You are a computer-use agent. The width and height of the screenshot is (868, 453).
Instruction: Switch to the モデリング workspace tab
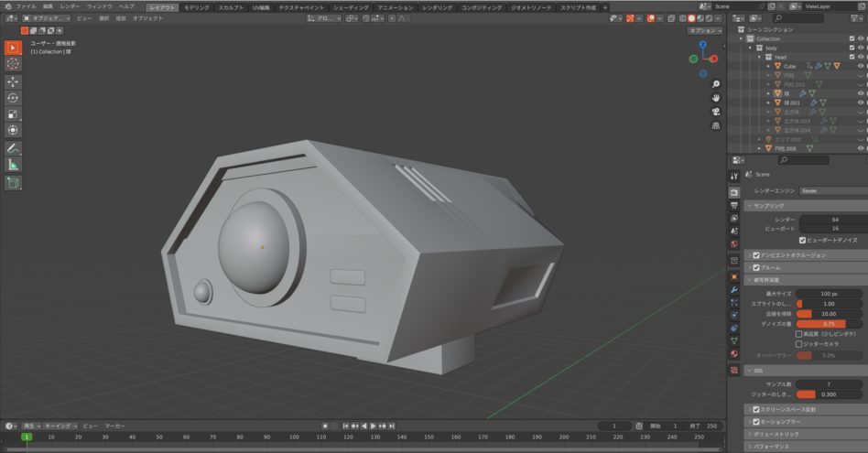(196, 6)
